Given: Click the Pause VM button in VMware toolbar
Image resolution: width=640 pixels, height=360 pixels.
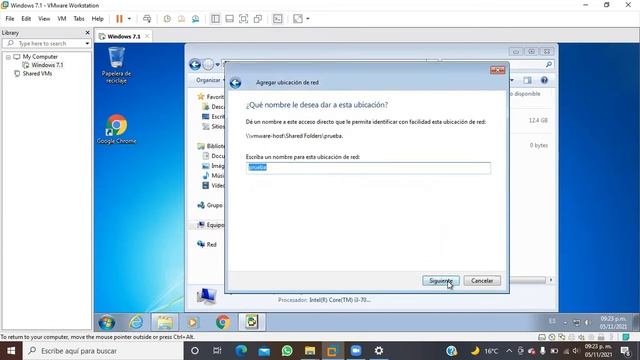Looking at the screenshot, I should [119, 19].
